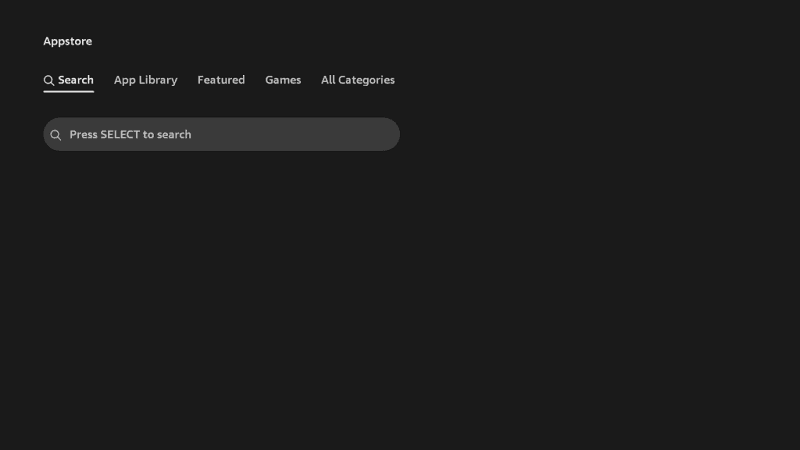This screenshot has width=800, height=450.
Task: Focus the 'Press SELECT to search' field
Action: tap(221, 134)
